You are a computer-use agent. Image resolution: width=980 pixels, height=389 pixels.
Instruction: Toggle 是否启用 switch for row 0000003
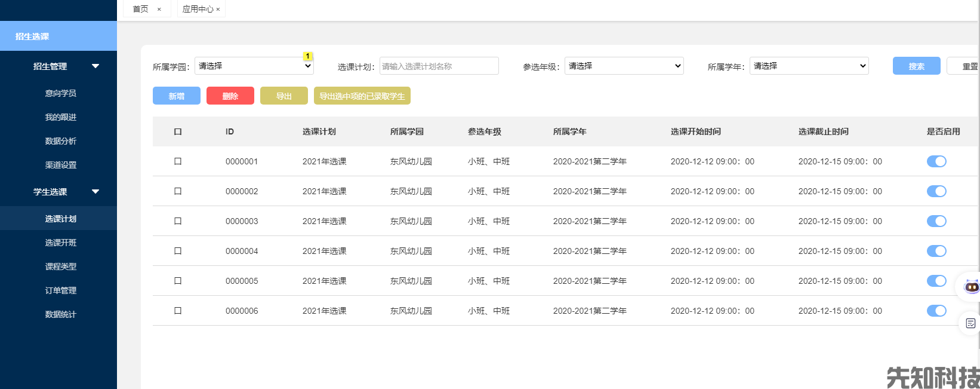point(936,221)
